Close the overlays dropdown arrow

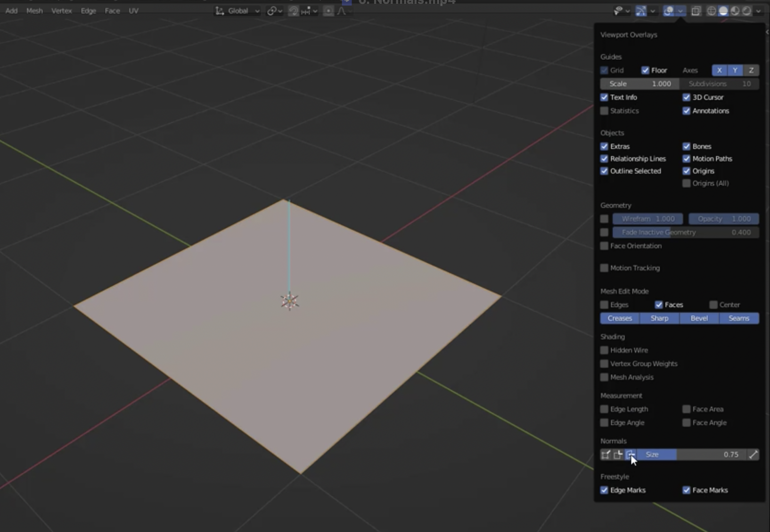click(680, 11)
